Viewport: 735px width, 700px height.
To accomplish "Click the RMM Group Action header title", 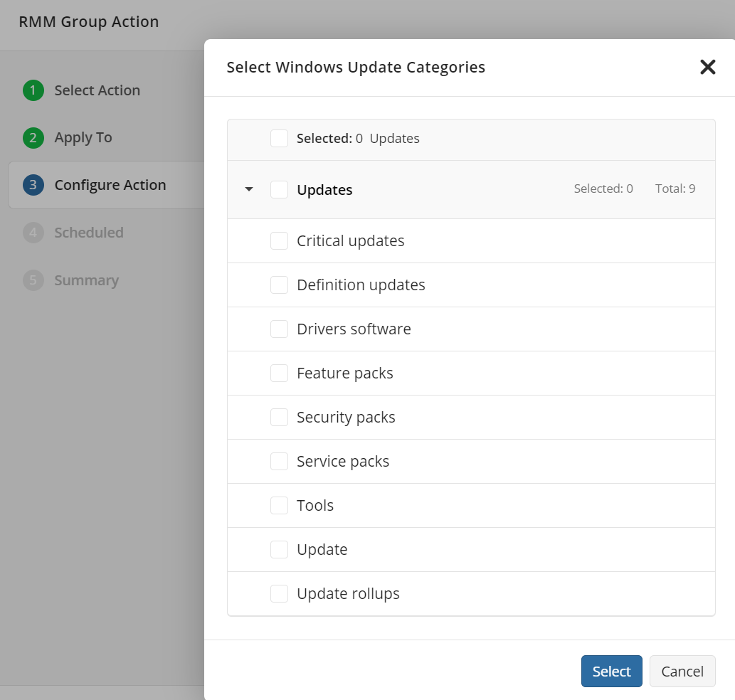I will (89, 21).
